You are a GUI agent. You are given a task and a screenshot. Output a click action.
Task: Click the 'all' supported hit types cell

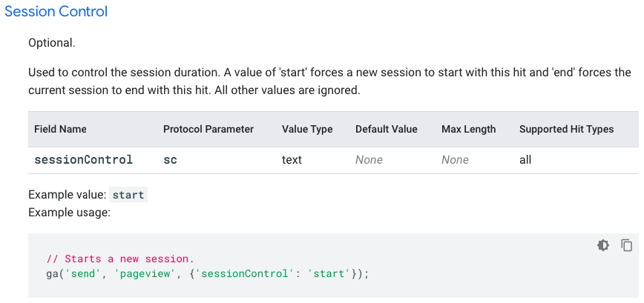525,159
